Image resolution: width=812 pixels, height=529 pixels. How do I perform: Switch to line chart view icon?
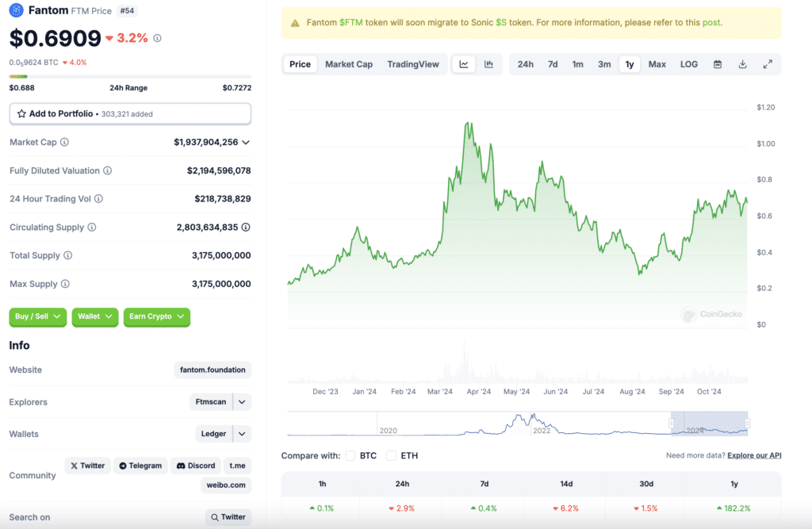point(463,64)
